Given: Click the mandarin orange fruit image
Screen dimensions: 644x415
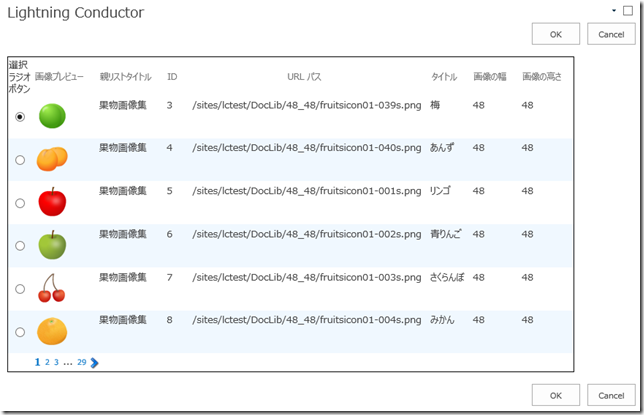Looking at the screenshot, I should point(52,331).
